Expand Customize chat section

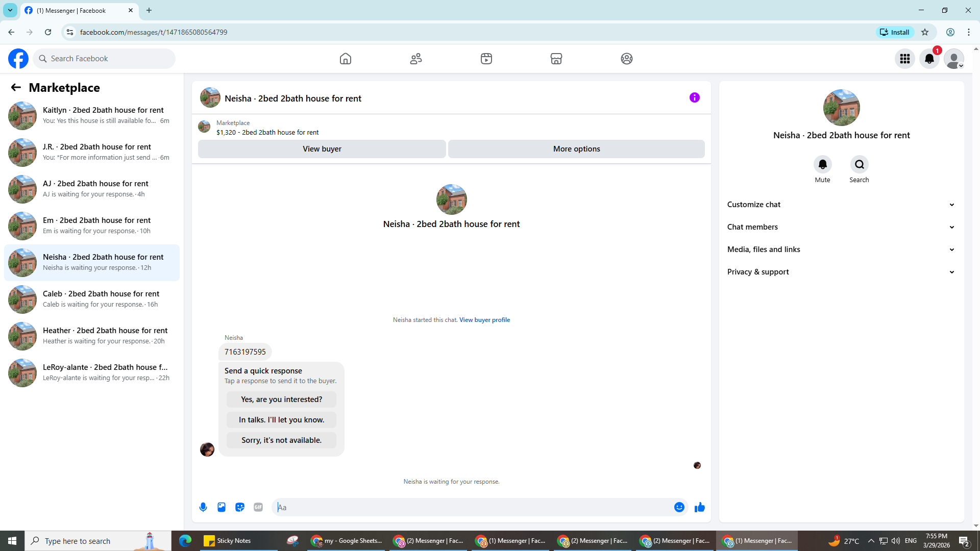[841, 205]
